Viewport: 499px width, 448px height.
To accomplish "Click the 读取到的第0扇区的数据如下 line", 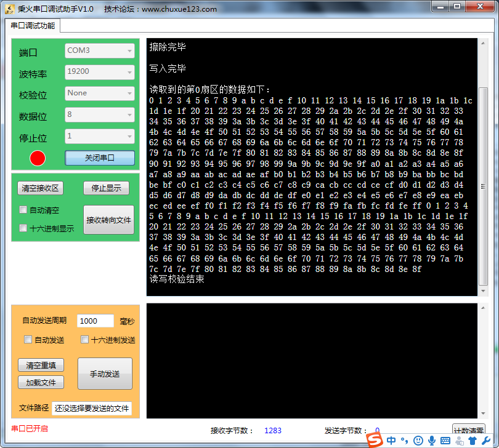I will (210, 90).
